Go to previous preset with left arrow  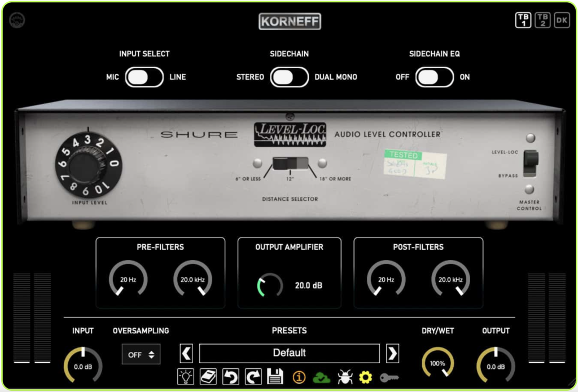(186, 354)
